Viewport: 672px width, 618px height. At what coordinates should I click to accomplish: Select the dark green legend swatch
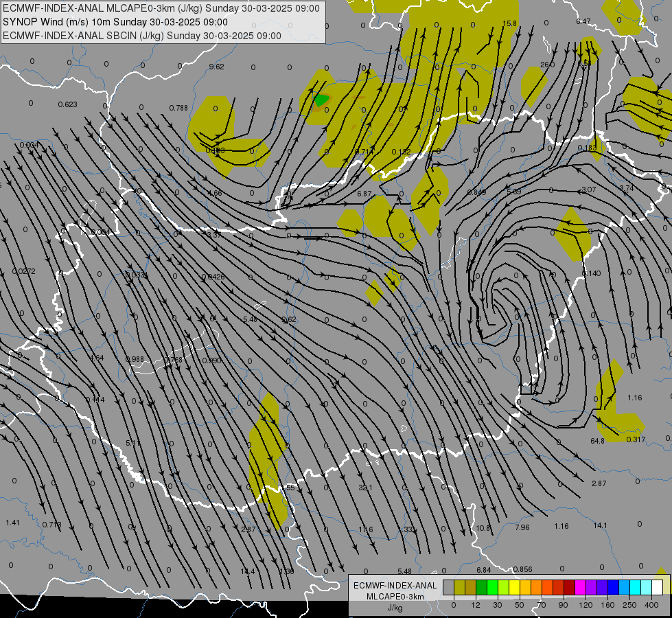coord(482,588)
